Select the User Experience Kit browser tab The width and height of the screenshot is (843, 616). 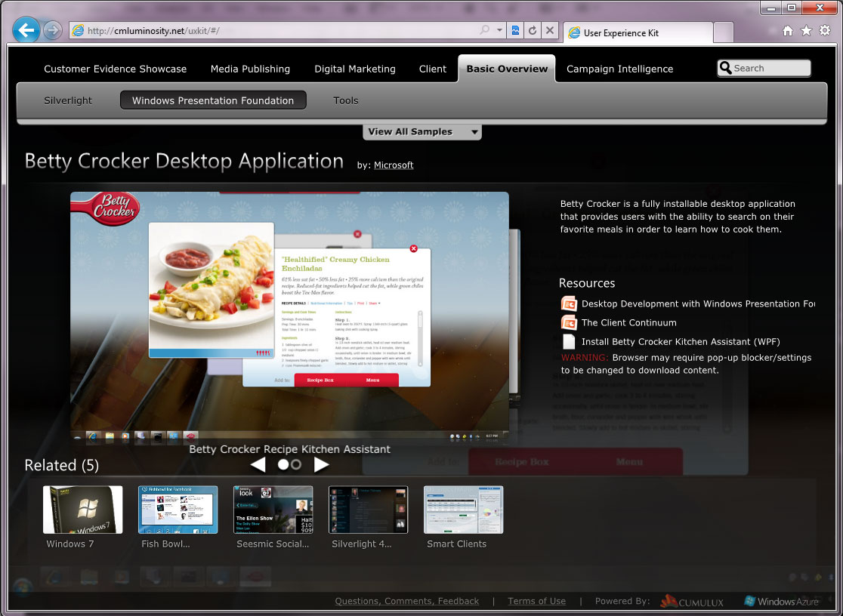tap(638, 32)
